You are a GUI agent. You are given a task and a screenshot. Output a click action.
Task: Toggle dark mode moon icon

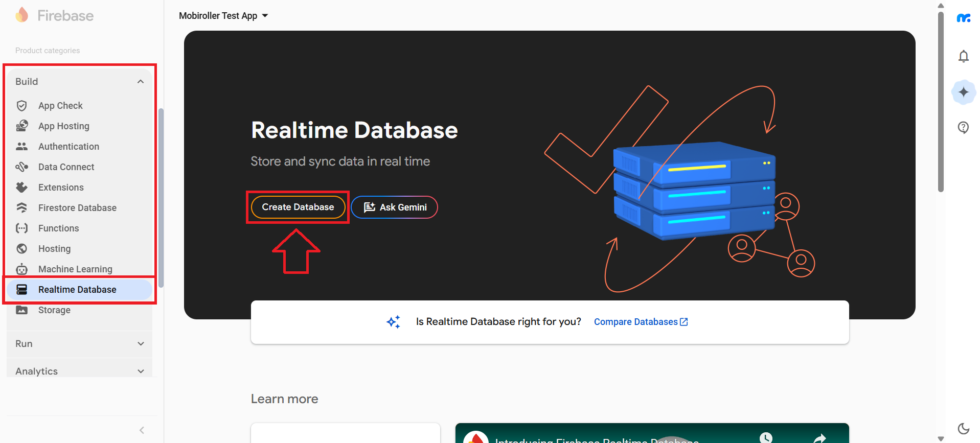click(963, 428)
